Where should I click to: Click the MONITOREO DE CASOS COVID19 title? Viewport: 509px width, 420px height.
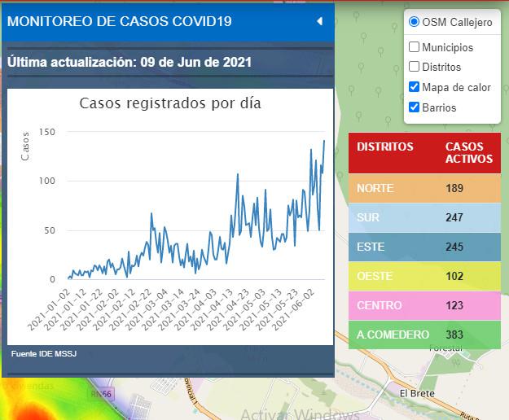[119, 21]
